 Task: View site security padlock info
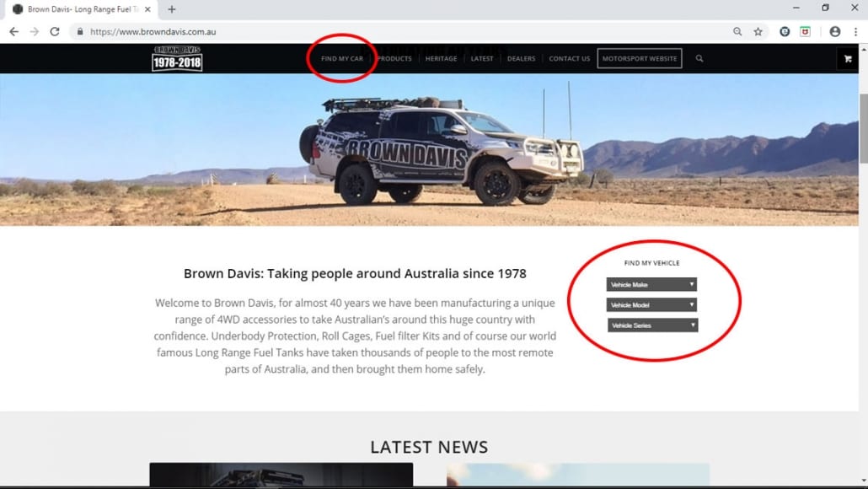coord(80,31)
